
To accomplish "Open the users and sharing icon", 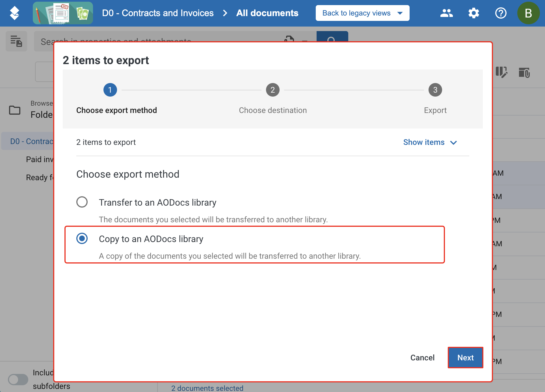I will (446, 13).
